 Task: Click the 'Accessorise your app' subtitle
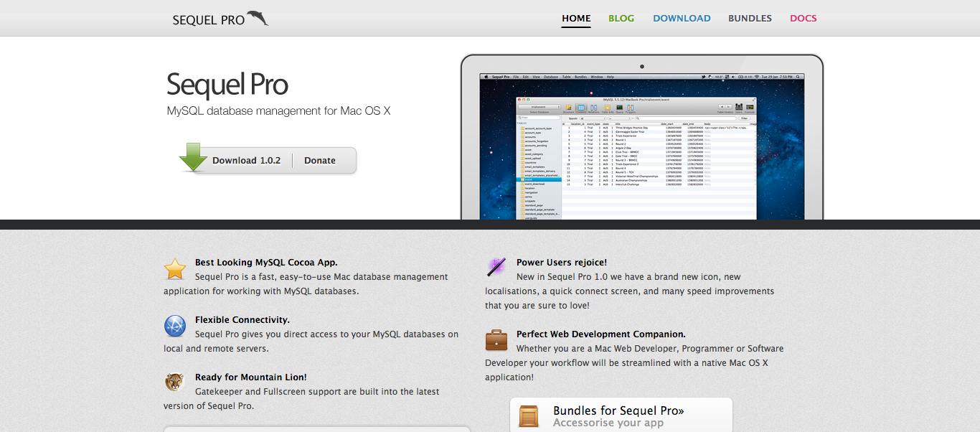[608, 423]
